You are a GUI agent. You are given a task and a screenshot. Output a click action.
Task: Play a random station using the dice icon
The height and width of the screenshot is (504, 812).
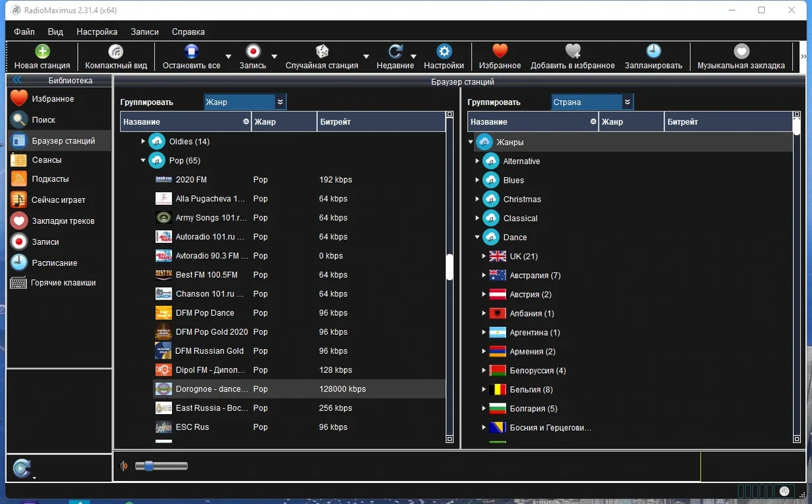coord(322,51)
